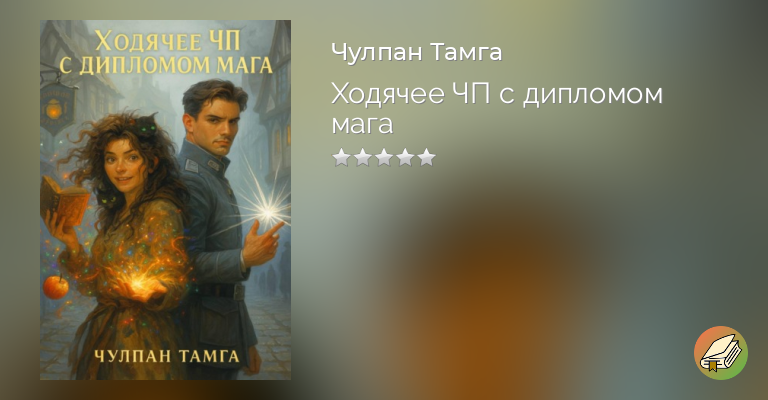
Task: Click the word мага in the heading
Action: 362,124
